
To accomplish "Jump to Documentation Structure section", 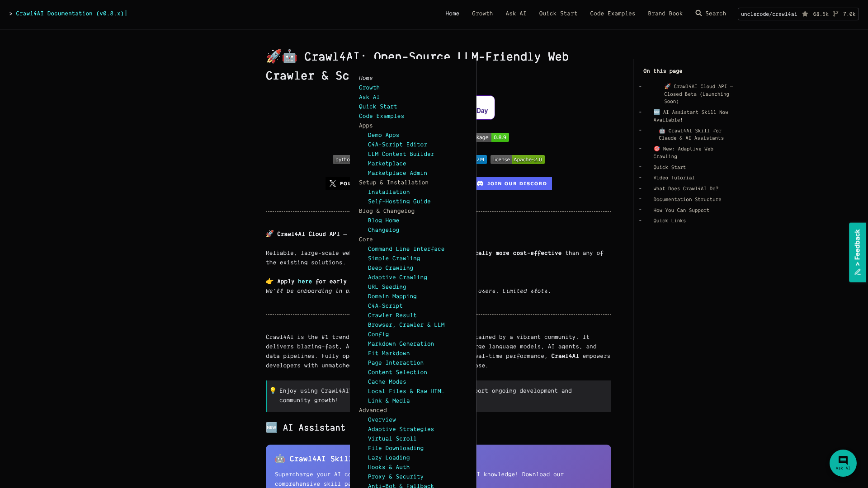I will point(687,200).
